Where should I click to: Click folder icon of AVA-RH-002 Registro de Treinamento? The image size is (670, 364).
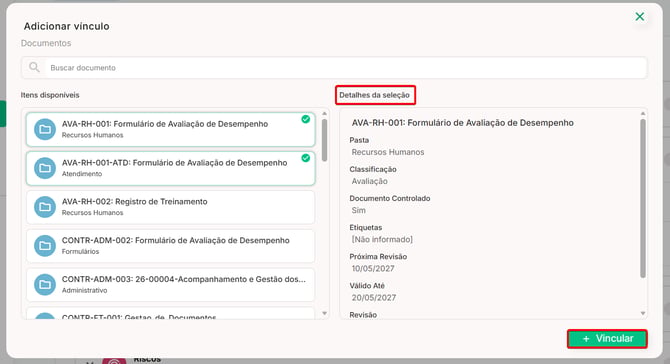(45, 207)
